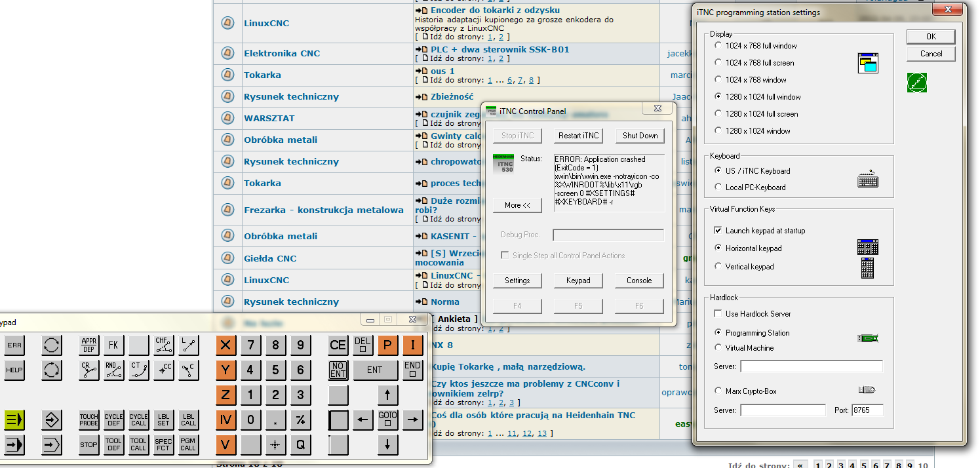
Task: Click the CE clear entry key
Action: [338, 345]
